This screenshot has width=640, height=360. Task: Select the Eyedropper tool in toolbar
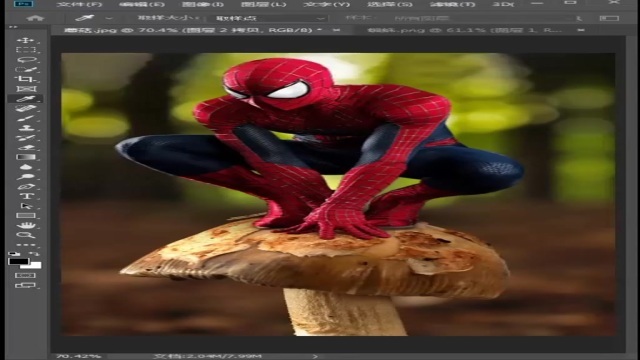26,99
